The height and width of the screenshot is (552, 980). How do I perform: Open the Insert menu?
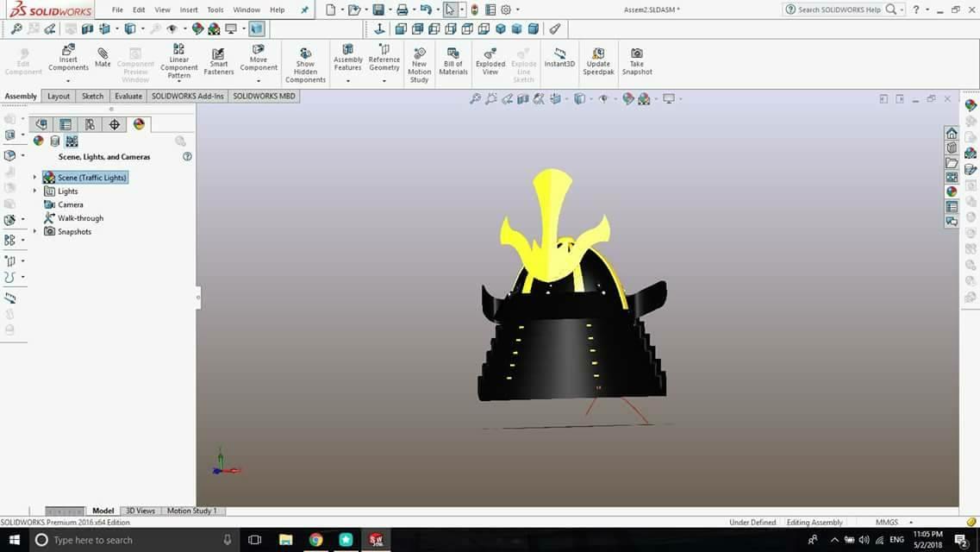click(189, 10)
